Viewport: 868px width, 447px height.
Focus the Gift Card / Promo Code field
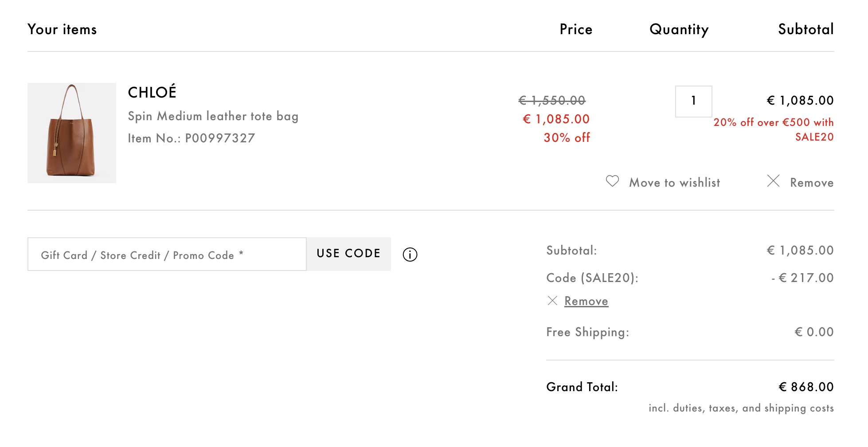pyautogui.click(x=167, y=254)
